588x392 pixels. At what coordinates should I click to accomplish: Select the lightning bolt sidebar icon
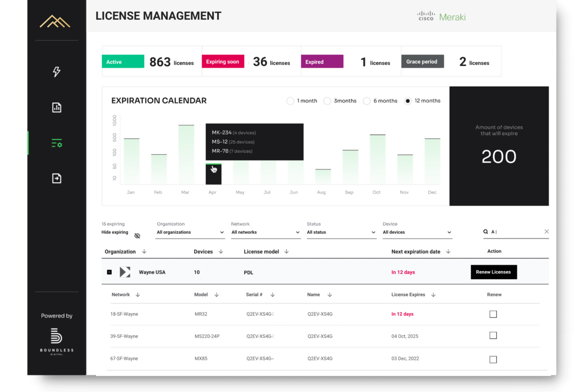[56, 72]
